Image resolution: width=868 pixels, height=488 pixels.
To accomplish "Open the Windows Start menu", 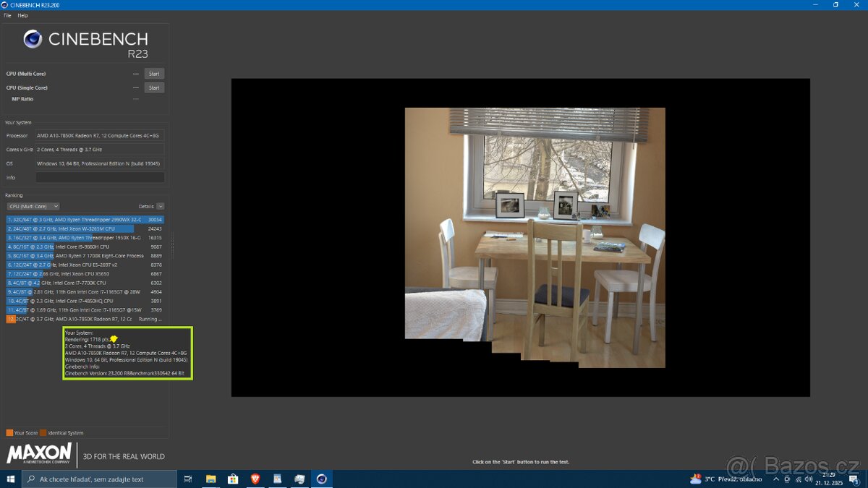I will tap(11, 479).
